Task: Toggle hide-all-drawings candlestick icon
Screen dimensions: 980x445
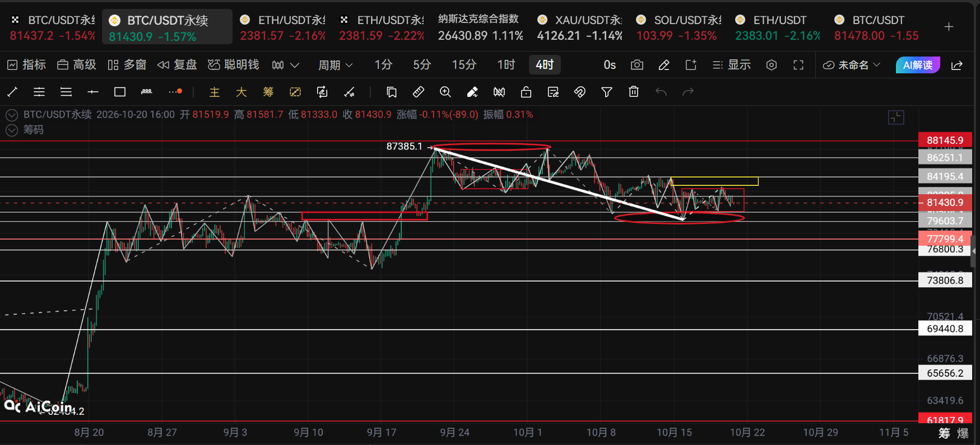Action: coord(499,92)
